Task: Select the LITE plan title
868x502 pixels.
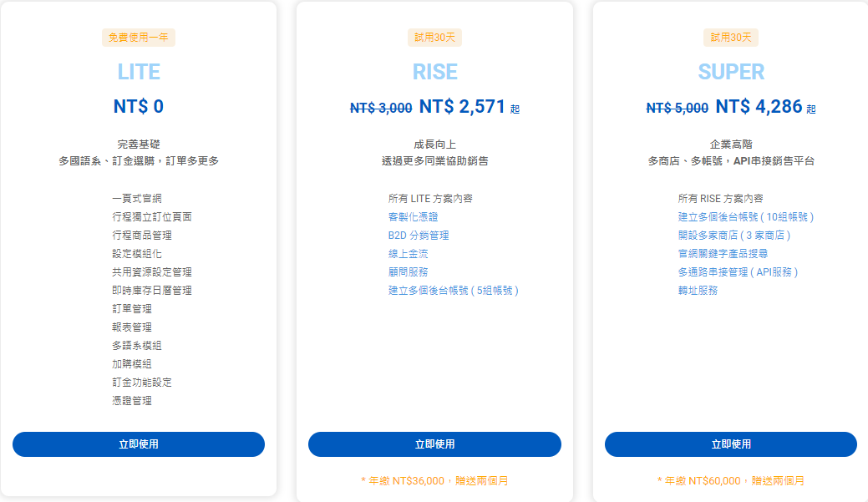Action: (x=139, y=72)
